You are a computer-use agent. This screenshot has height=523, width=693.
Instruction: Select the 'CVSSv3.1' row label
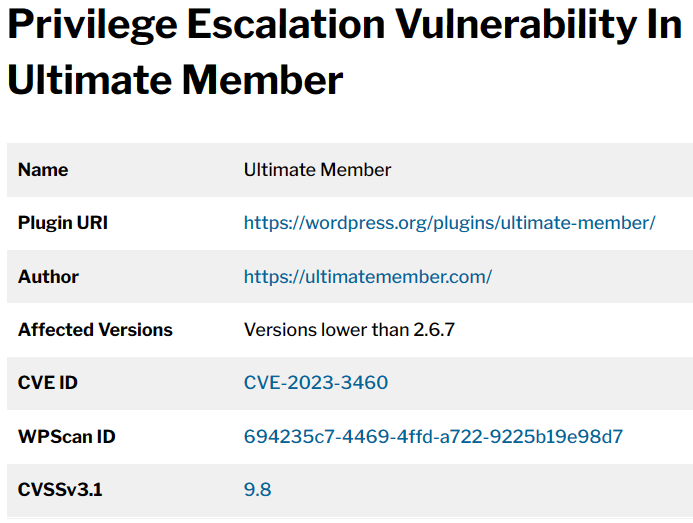tap(60, 489)
